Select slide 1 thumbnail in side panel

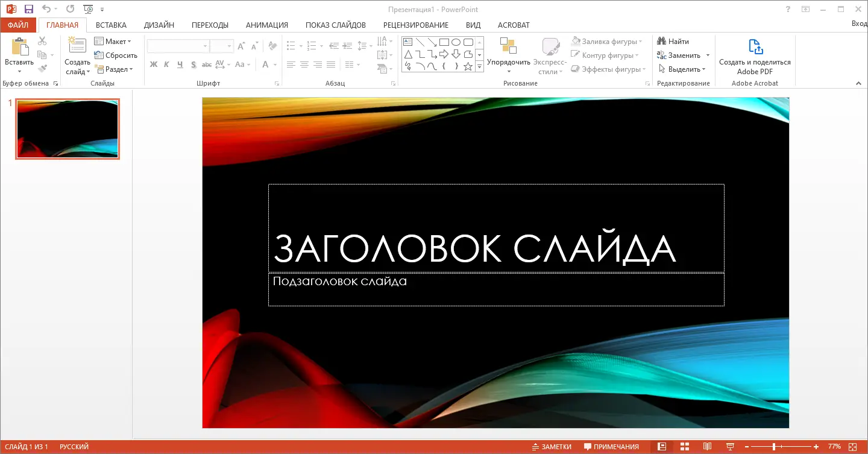(67, 128)
